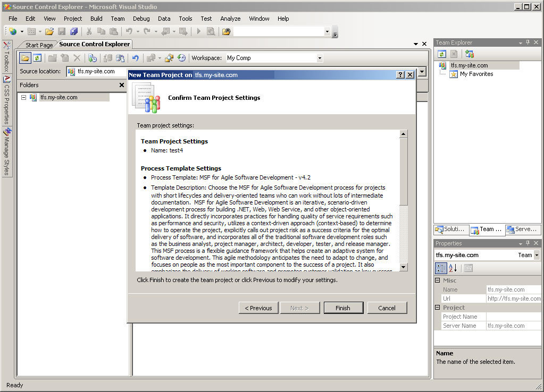
Task: Click Add Existing Team Project icon
Action: (470, 54)
